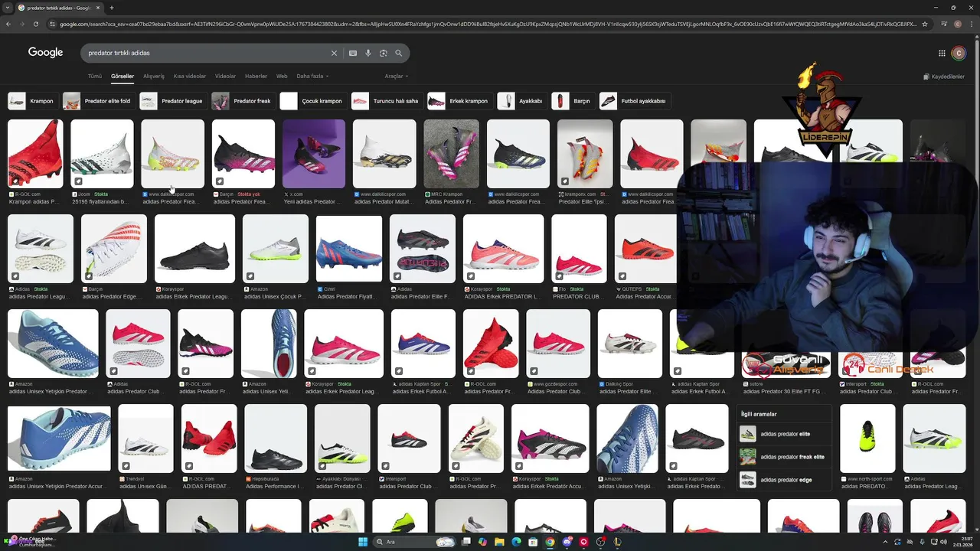
Task: Filter by Erkek krampon chip
Action: pyautogui.click(x=459, y=101)
